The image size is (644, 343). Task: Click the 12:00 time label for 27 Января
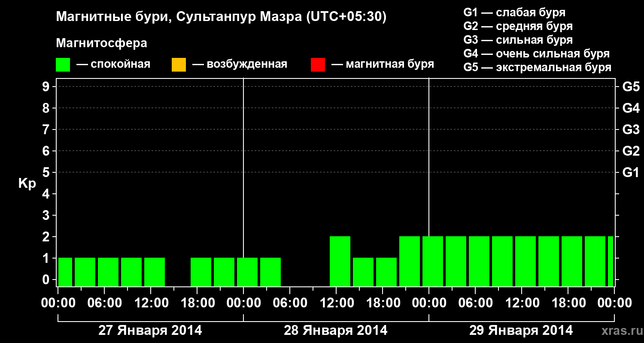point(151,303)
